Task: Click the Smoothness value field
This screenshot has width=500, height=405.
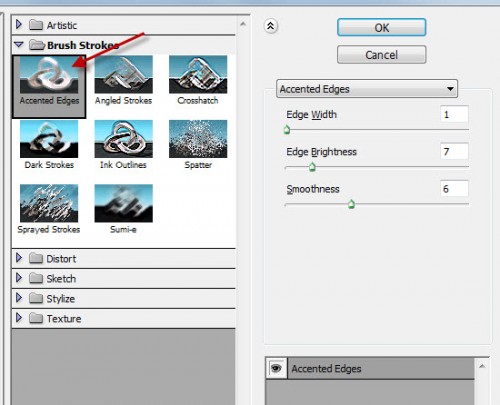Action: point(454,189)
